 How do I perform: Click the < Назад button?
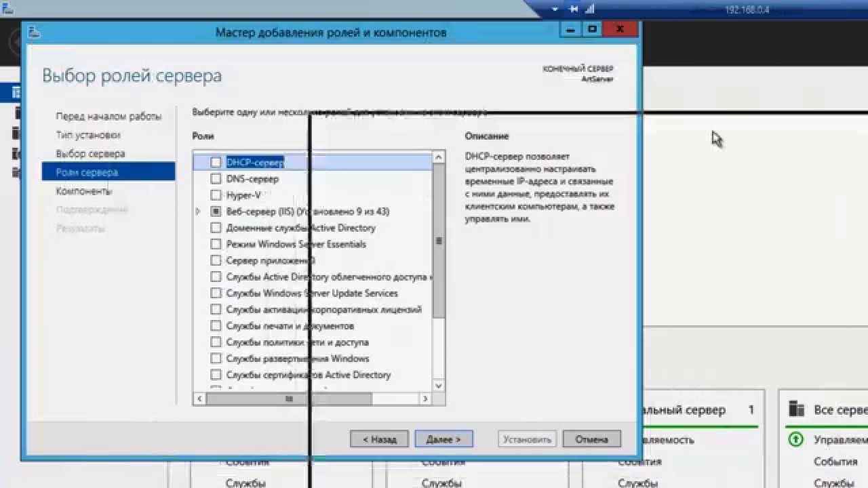point(379,439)
